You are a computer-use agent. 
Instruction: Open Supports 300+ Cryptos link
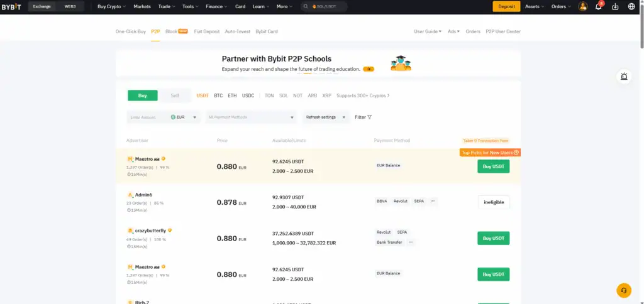(363, 95)
